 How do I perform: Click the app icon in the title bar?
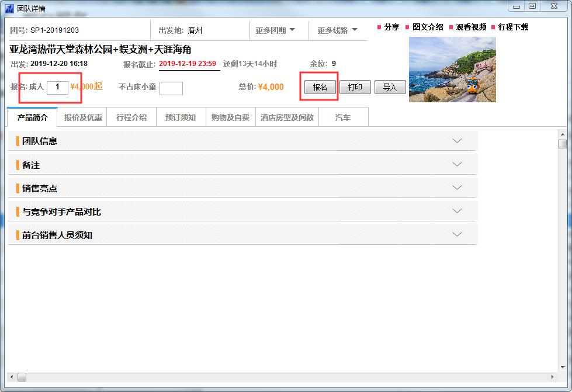point(9,8)
